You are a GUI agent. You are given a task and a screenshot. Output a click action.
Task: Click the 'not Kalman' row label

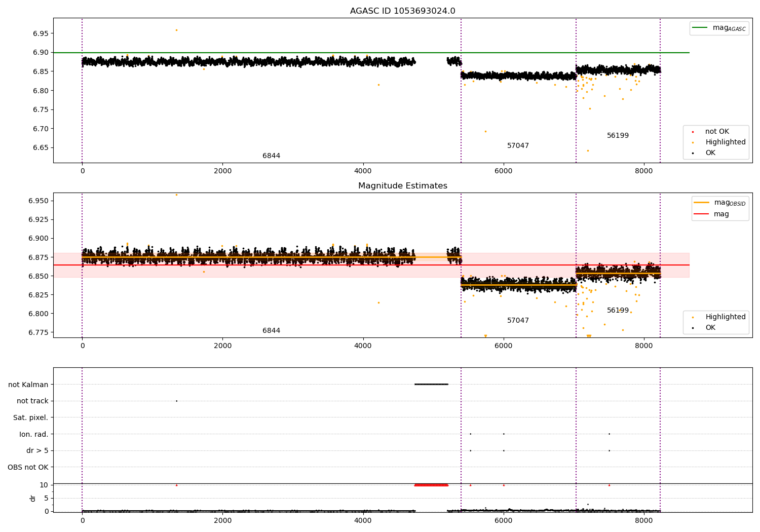point(28,385)
